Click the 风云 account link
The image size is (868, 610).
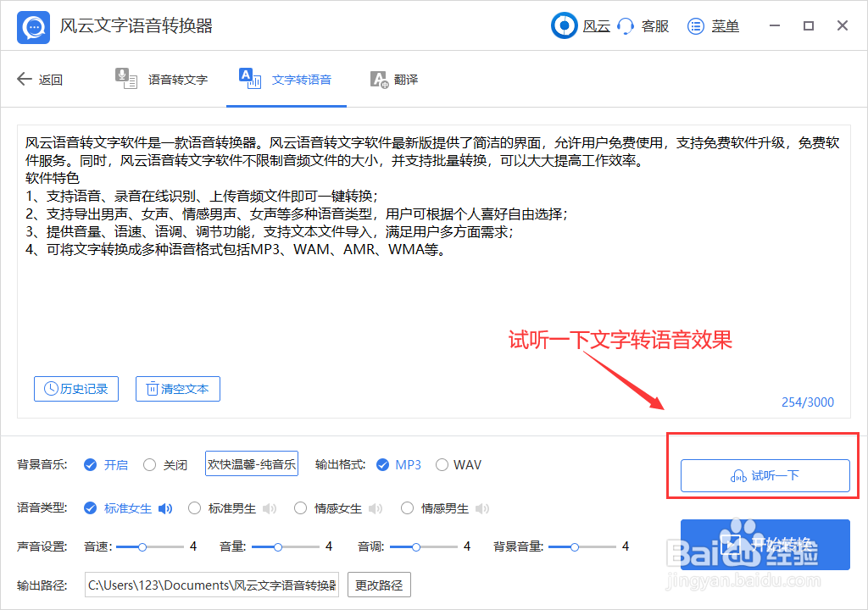point(596,26)
